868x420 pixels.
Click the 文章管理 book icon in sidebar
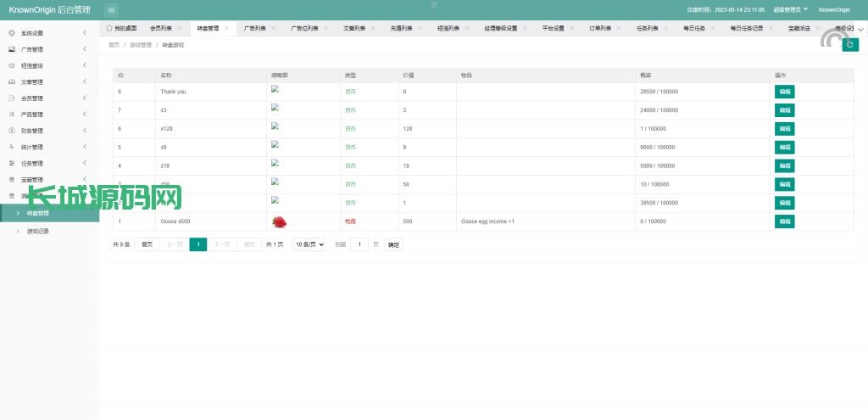click(x=12, y=82)
